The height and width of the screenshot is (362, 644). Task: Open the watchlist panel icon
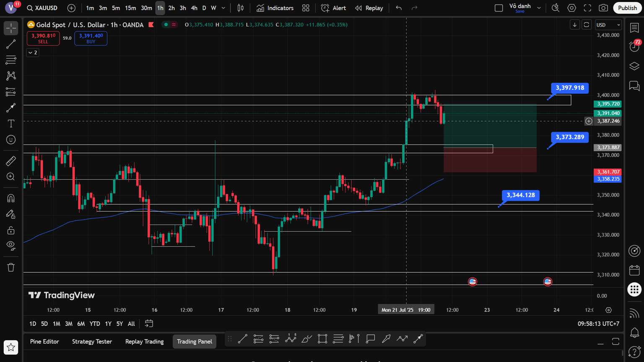pyautogui.click(x=634, y=28)
